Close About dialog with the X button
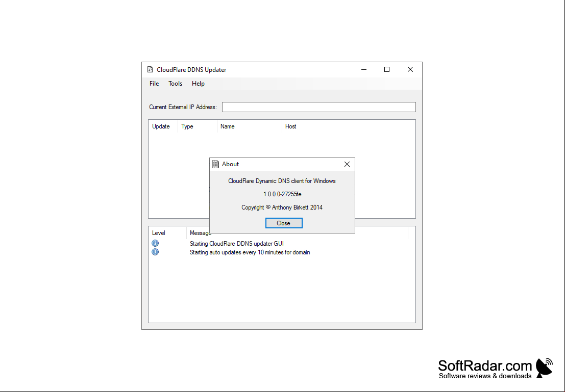Viewport: 565px width, 392px height. coord(347,164)
